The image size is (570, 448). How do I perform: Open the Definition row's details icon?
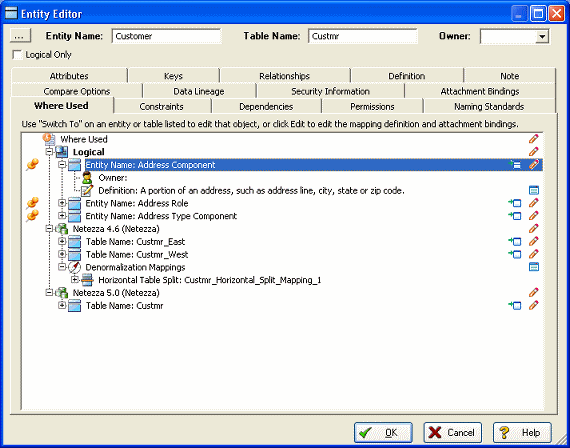(533, 190)
